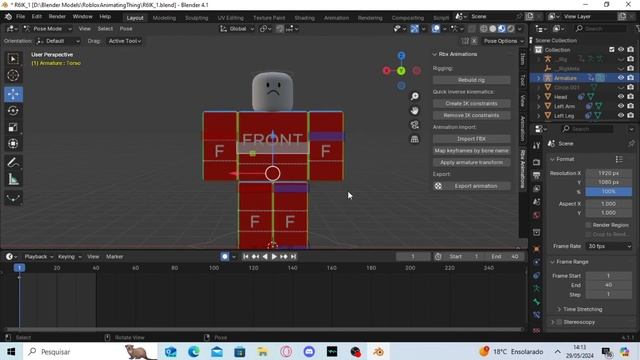
Task: Activate the Select Box tool
Action: (x=13, y=59)
